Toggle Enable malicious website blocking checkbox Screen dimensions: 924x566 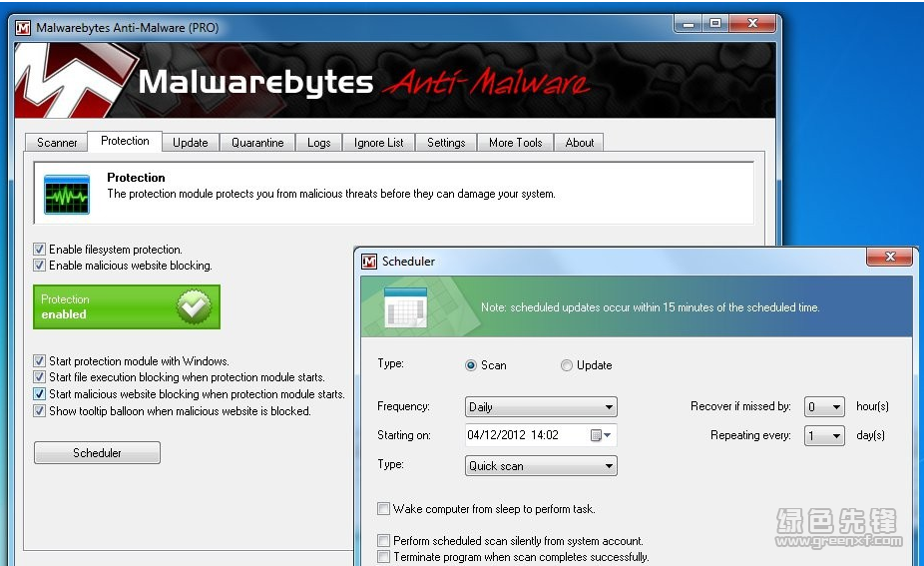(x=39, y=266)
